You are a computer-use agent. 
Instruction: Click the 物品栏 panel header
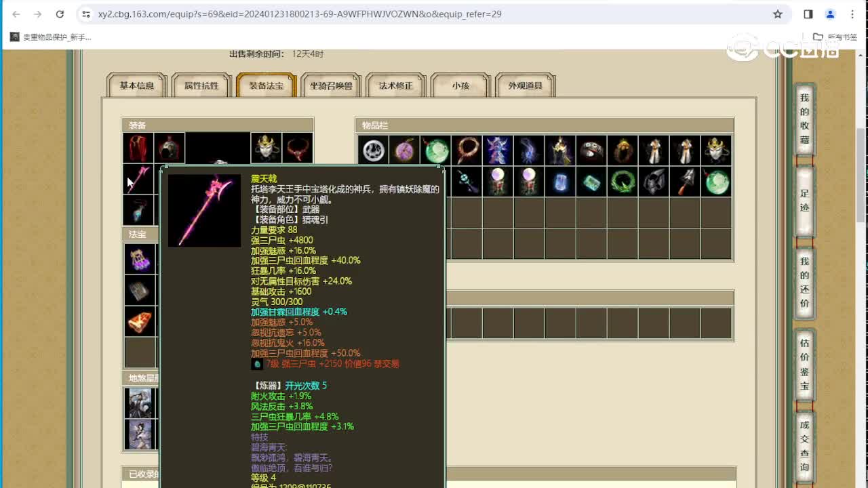[x=545, y=125]
